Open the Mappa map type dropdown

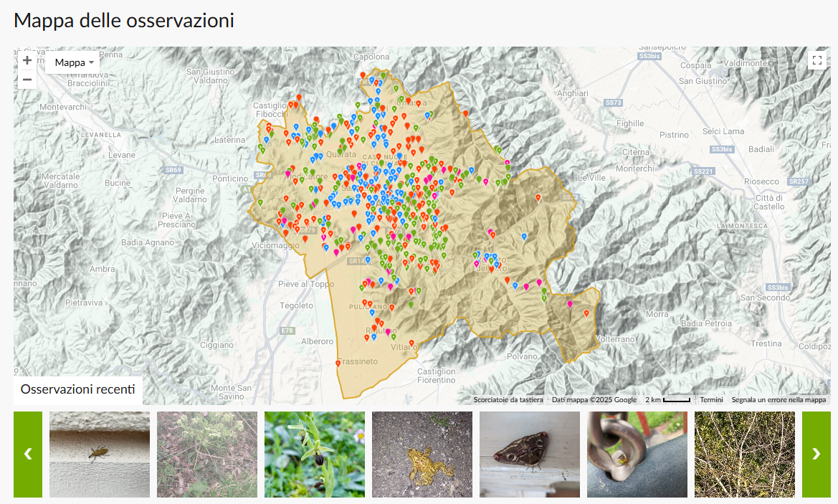point(74,62)
